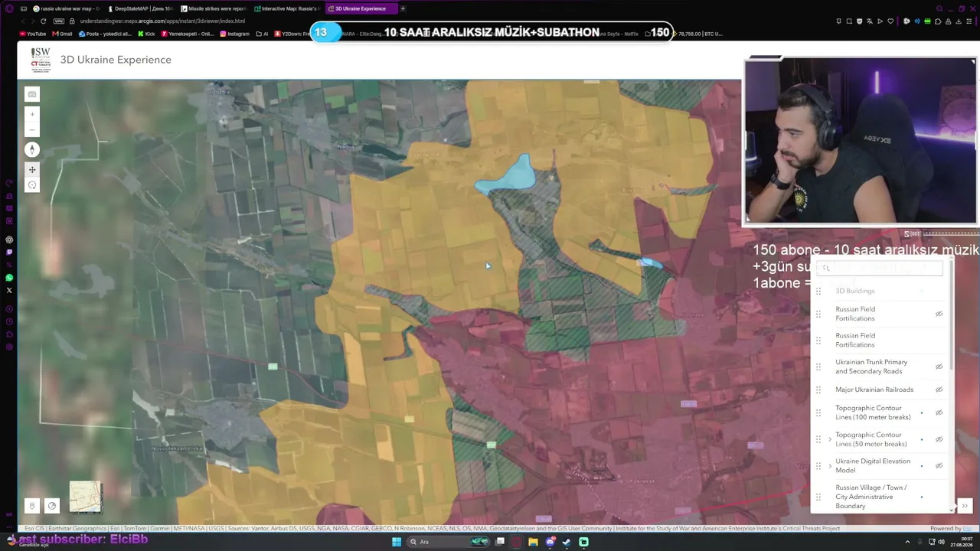Show the Major Ukrainian Railroads layer

click(939, 390)
